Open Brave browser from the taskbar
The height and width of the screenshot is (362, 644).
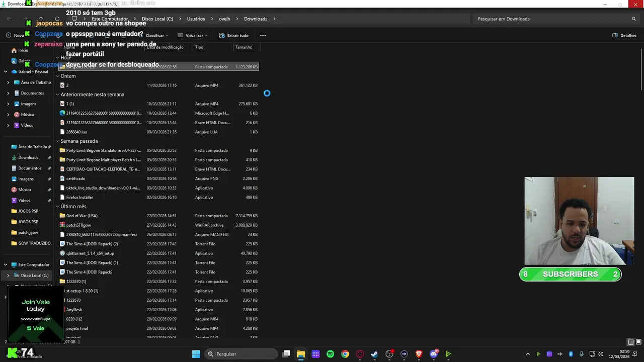pyautogui.click(x=419, y=354)
